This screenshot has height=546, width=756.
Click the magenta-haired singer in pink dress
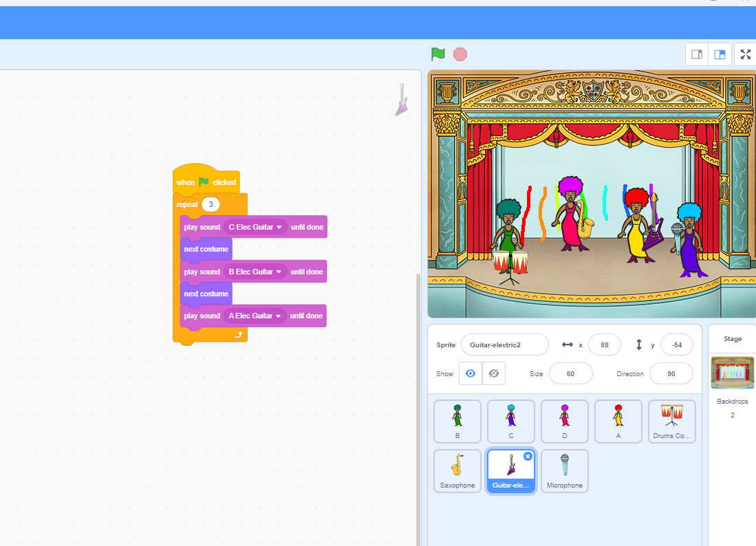(570, 213)
